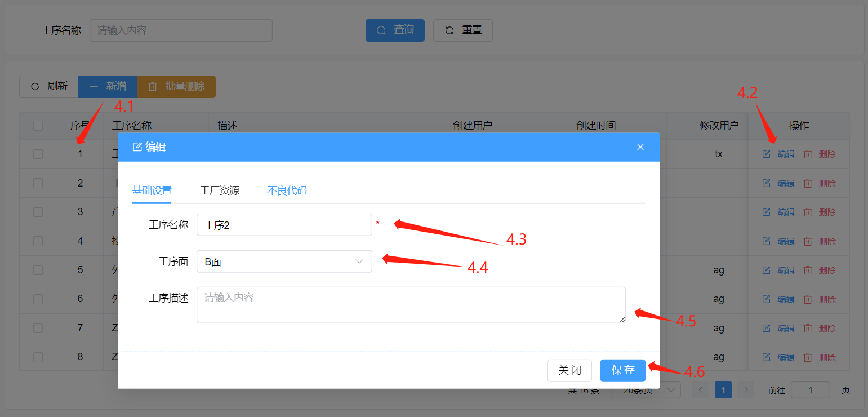
Task: Click the plus icon on 新增 button
Action: 94,87
